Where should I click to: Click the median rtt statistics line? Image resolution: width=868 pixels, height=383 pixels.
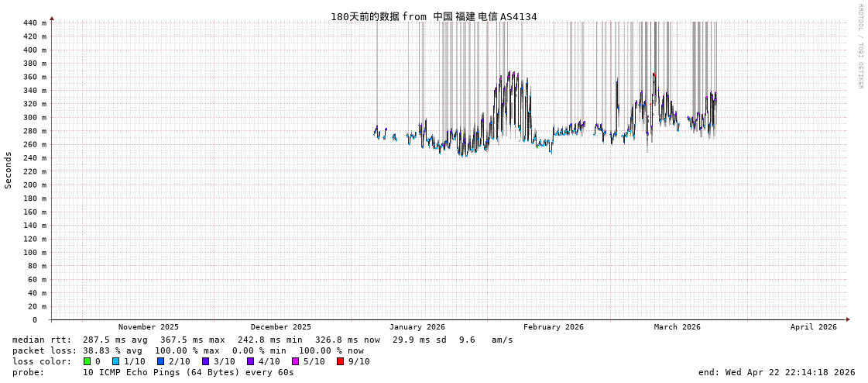point(262,340)
